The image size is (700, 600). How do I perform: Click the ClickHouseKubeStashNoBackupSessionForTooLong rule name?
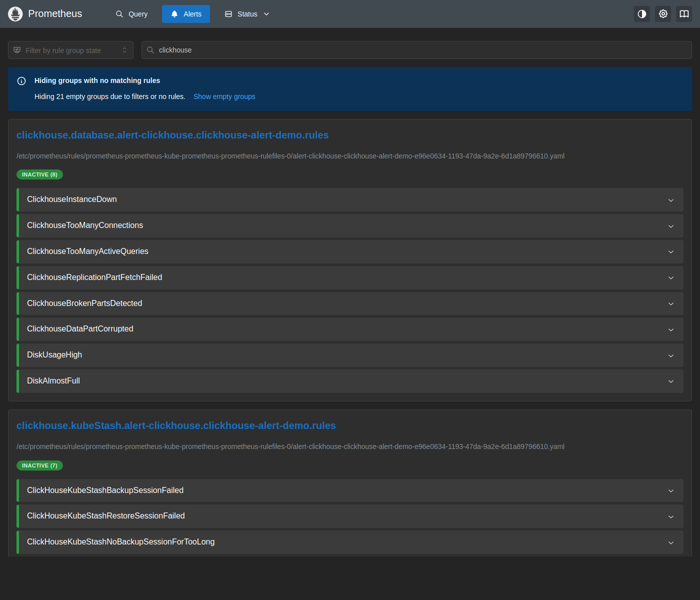tap(120, 542)
